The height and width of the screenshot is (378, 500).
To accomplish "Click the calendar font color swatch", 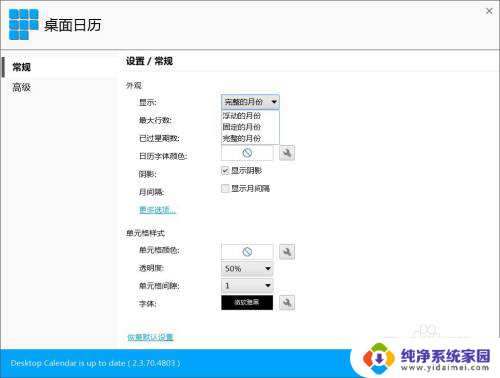I will point(247,153).
